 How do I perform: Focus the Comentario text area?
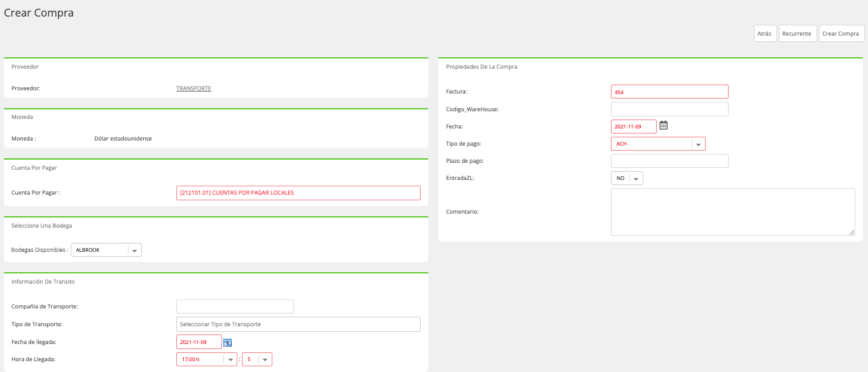(x=732, y=212)
